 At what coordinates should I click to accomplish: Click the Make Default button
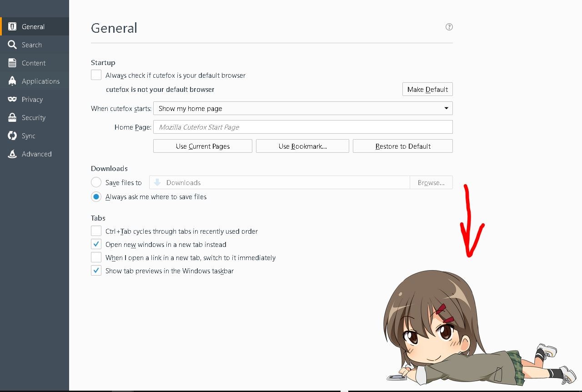[x=427, y=89]
